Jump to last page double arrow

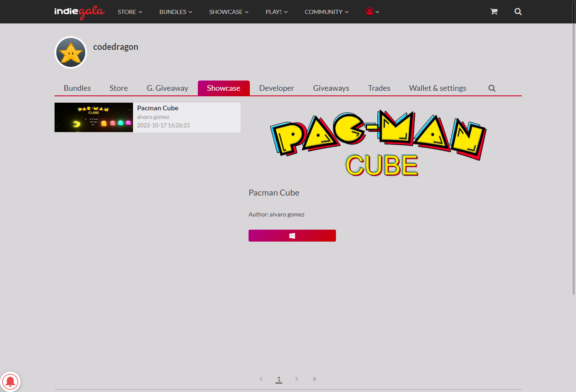coord(314,379)
